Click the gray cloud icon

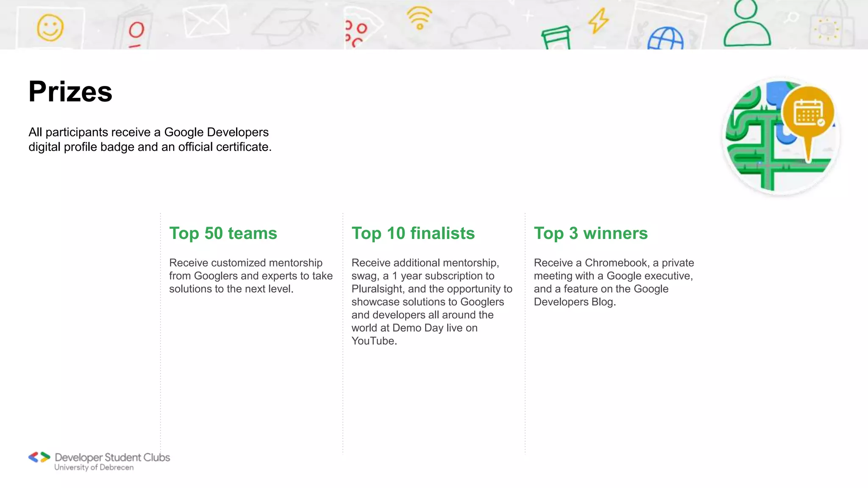(479, 30)
